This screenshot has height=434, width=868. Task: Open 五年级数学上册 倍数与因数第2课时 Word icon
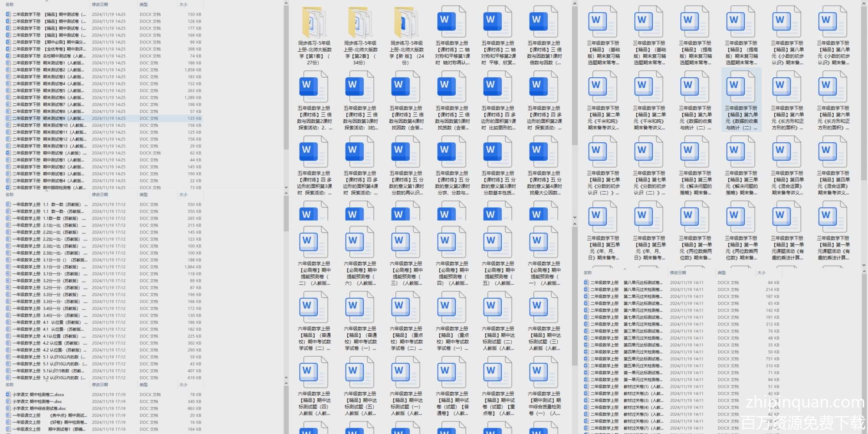click(314, 87)
